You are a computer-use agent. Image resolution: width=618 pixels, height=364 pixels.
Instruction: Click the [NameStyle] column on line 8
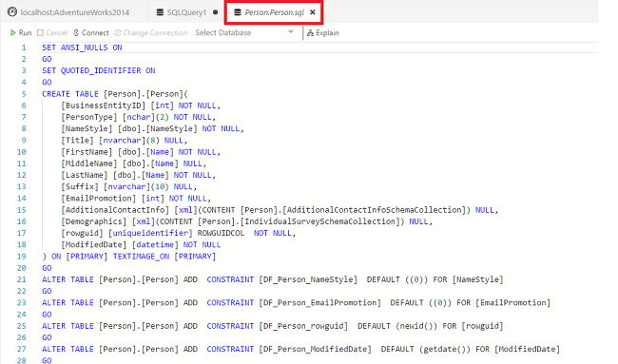click(x=87, y=128)
